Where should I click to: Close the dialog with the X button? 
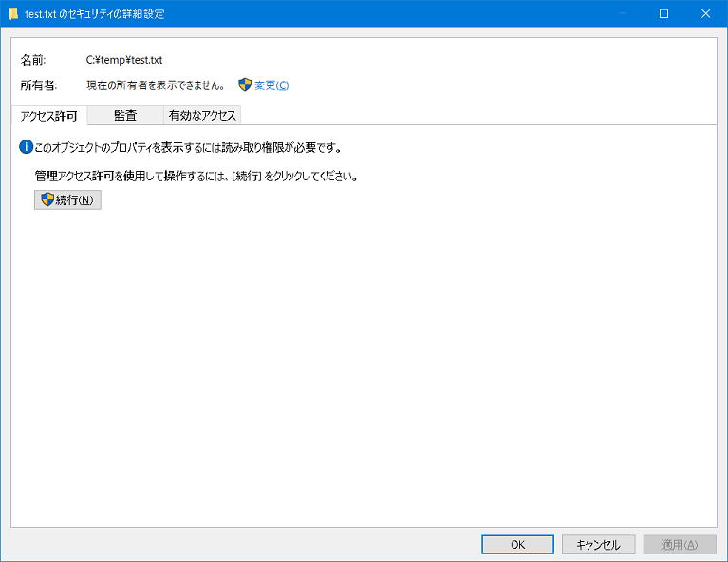(706, 13)
